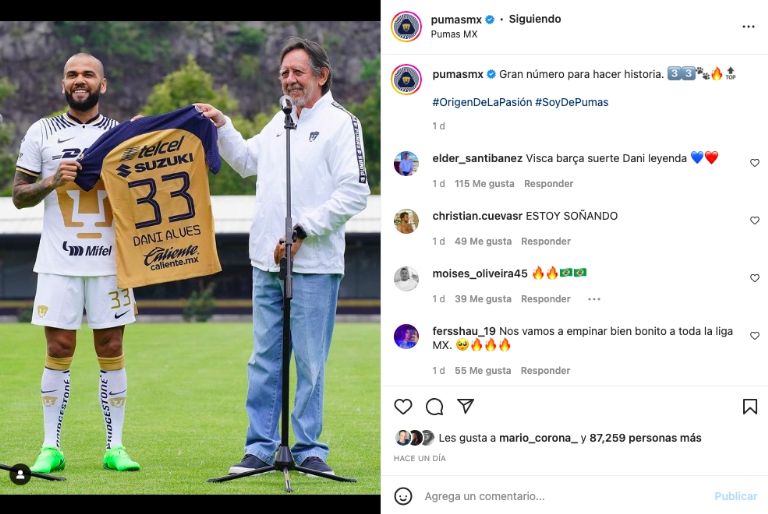Open the #SoyDePumas hashtag
The width and height of the screenshot is (768, 514).
point(572,102)
